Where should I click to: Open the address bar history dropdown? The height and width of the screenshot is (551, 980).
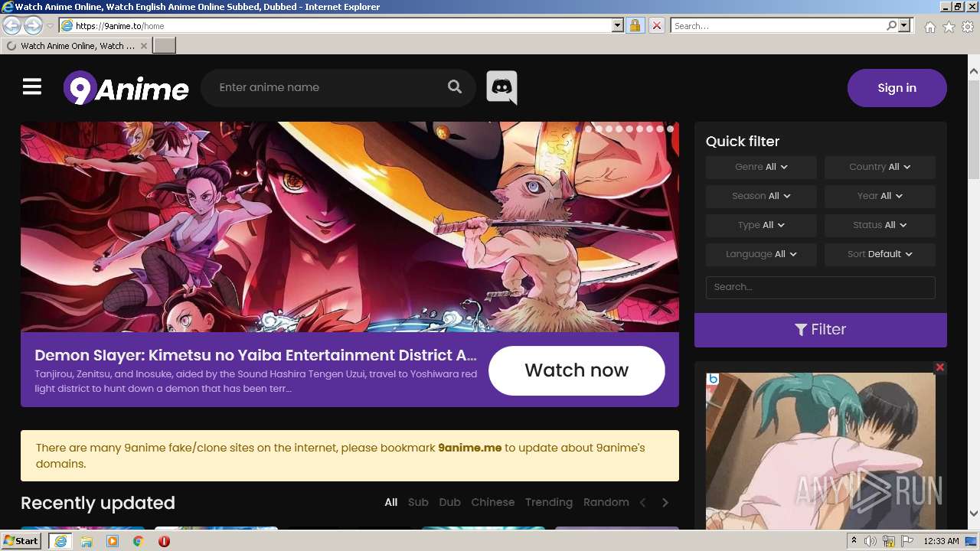(x=618, y=25)
